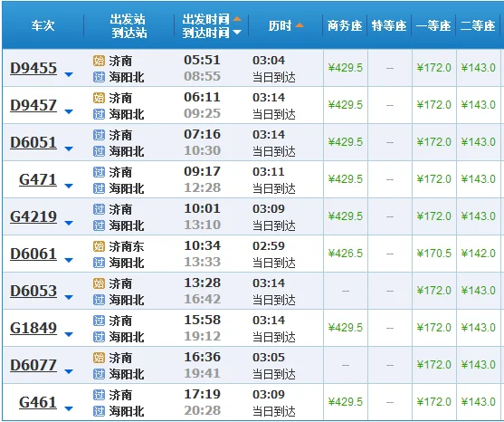
Task: Expand stop list arrow beside D6061
Action: (x=69, y=260)
